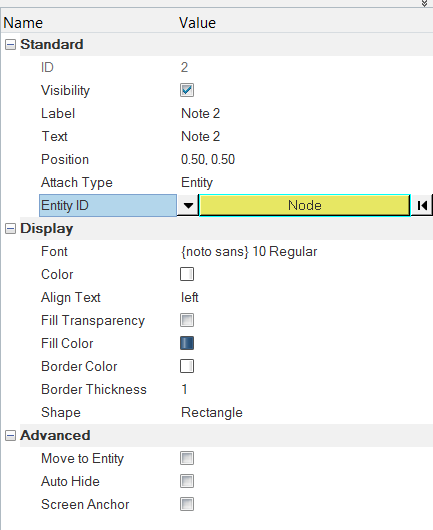Click the double-chevron icon at top right

coord(424,3)
